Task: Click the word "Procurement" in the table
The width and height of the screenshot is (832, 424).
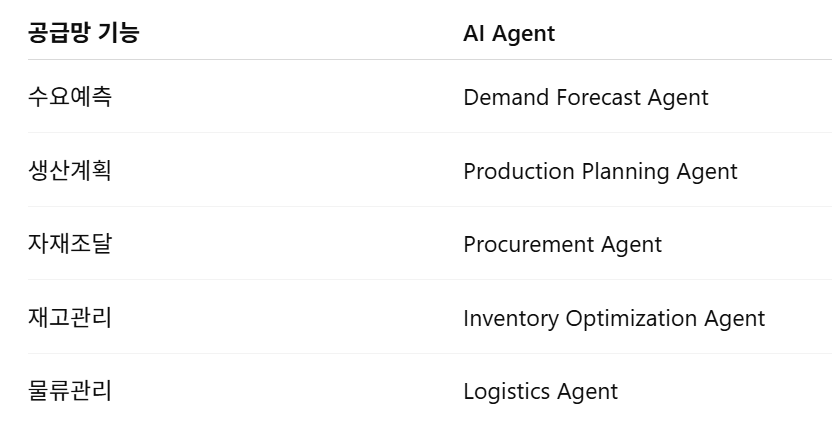Action: pyautogui.click(x=528, y=244)
